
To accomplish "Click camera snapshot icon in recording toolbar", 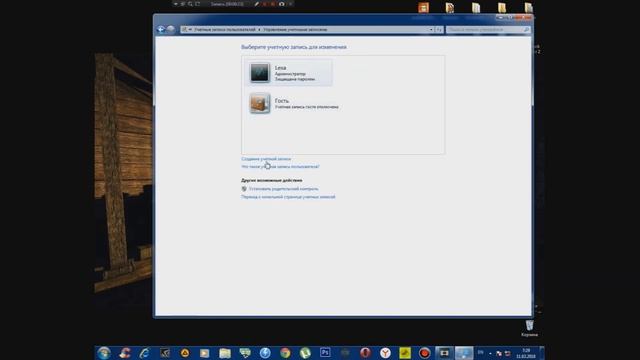I will click(282, 4).
